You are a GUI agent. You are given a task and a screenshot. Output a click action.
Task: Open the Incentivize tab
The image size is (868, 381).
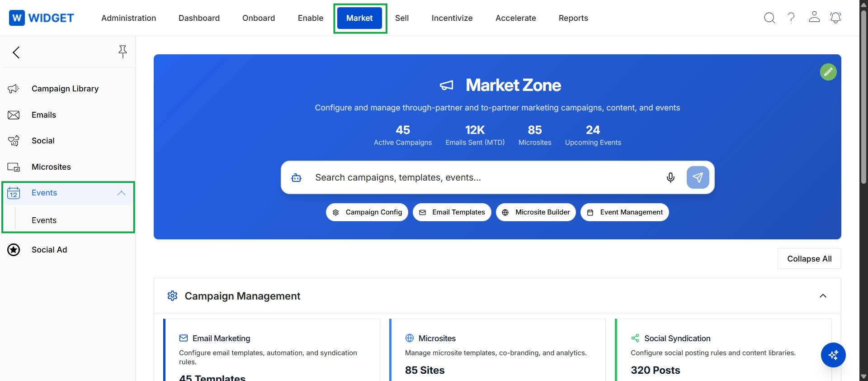pyautogui.click(x=452, y=18)
